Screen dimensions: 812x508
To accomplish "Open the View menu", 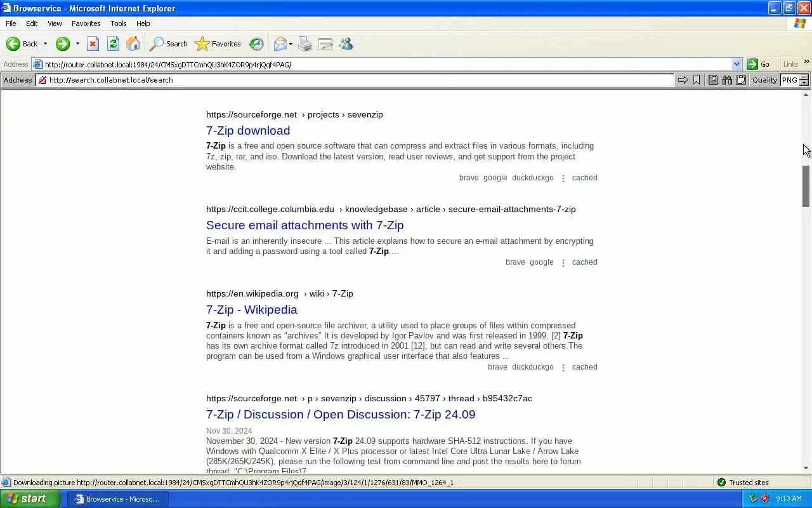I will tap(55, 23).
